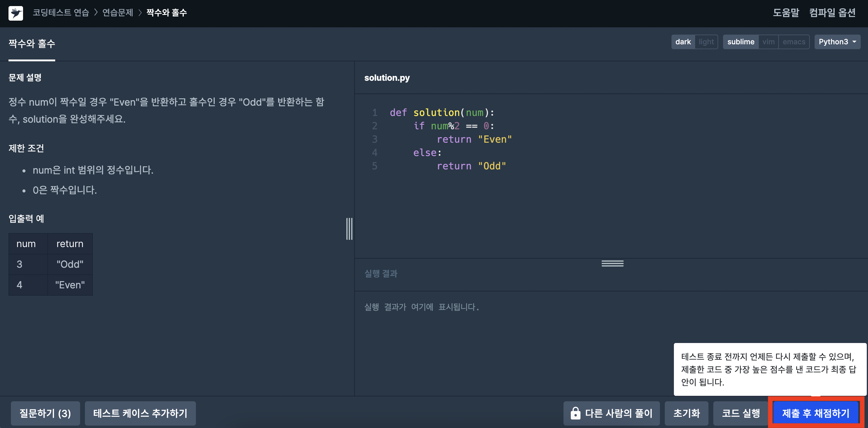Reset code with 초기화 button
Screen dimensions: 868x428
click(x=686, y=413)
